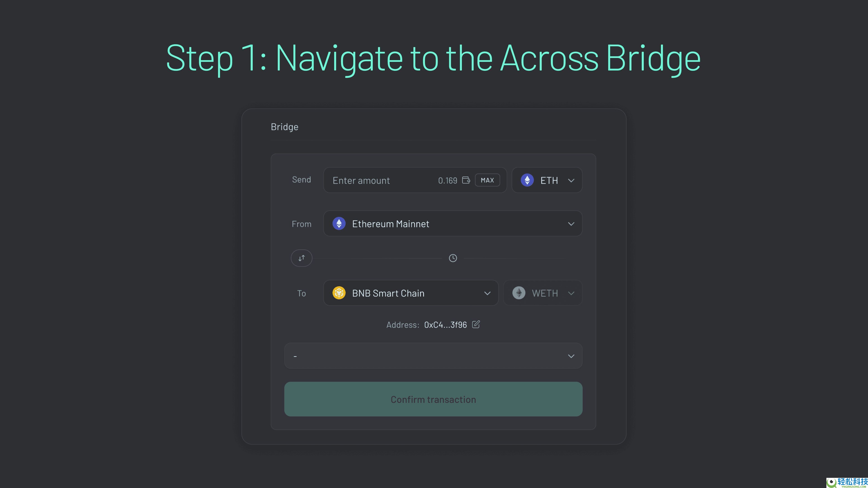868x488 pixels.
Task: Edit the recipient address with pencil icon
Action: coord(476,324)
